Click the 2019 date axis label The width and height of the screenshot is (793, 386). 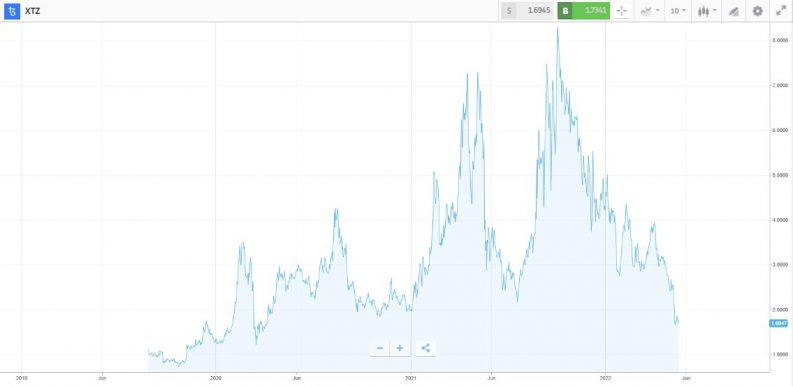(x=21, y=377)
